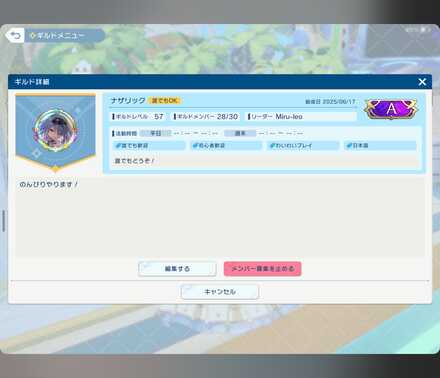Close the ギルド詳細 dialog with X
440x378 pixels.
point(422,82)
